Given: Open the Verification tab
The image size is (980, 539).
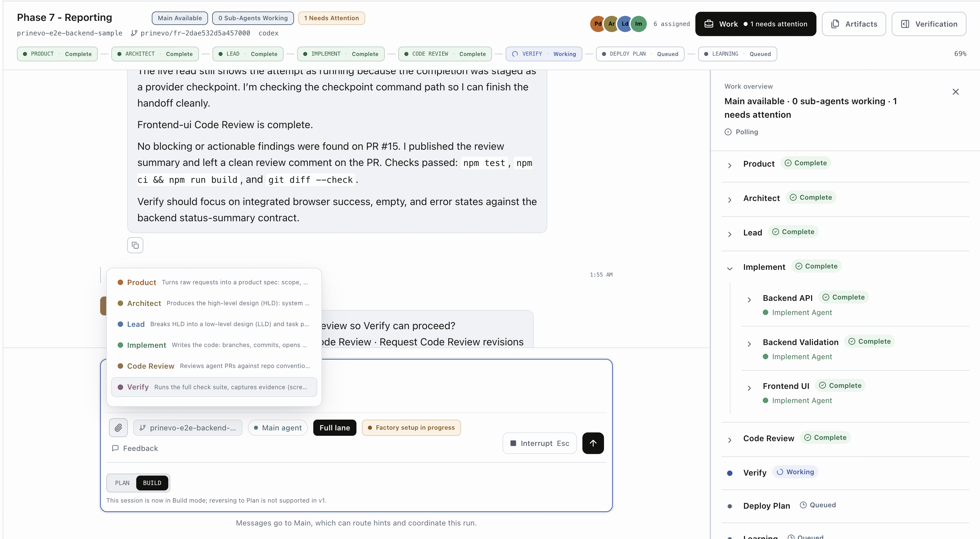Looking at the screenshot, I should pyautogui.click(x=929, y=24).
